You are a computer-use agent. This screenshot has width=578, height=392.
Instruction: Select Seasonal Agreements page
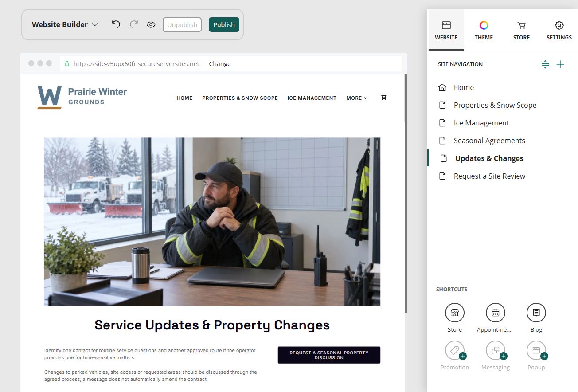click(x=503, y=141)
